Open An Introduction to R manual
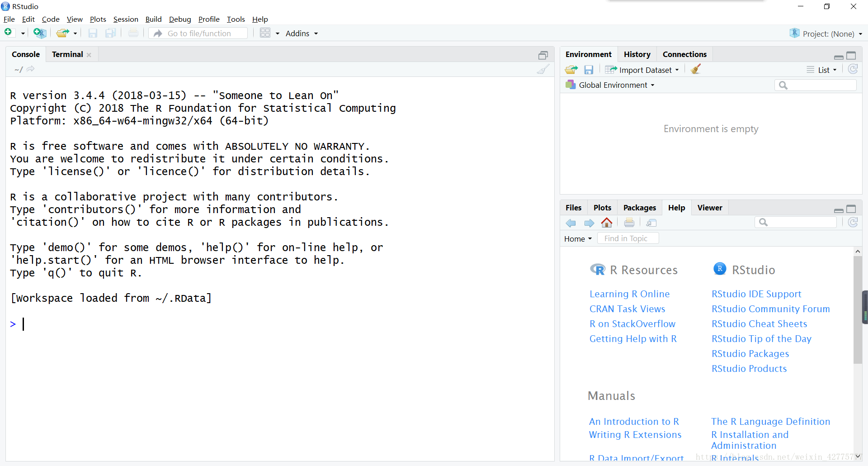The width and height of the screenshot is (868, 466). point(634,422)
